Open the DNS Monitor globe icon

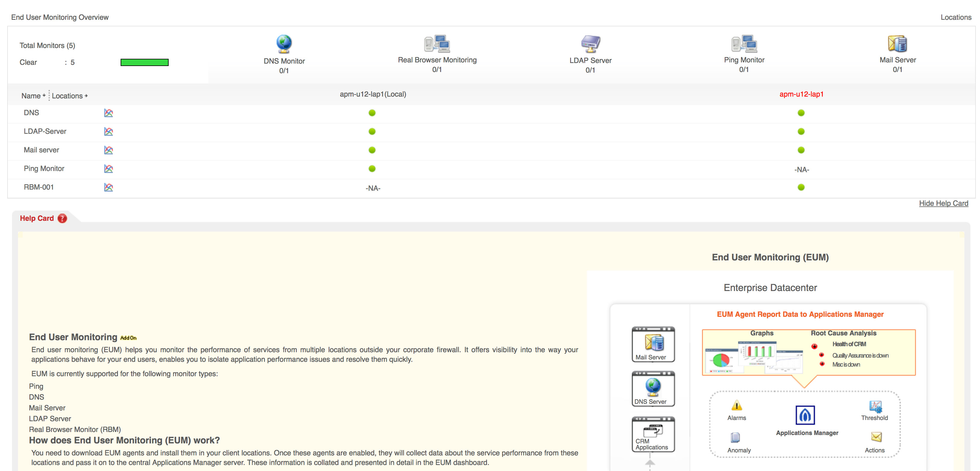pyautogui.click(x=284, y=44)
